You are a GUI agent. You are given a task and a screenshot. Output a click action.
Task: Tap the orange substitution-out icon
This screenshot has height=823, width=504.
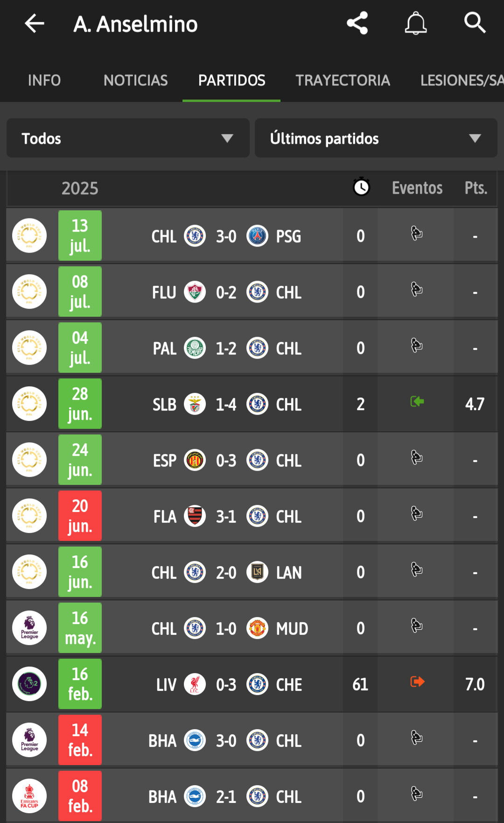(x=417, y=682)
